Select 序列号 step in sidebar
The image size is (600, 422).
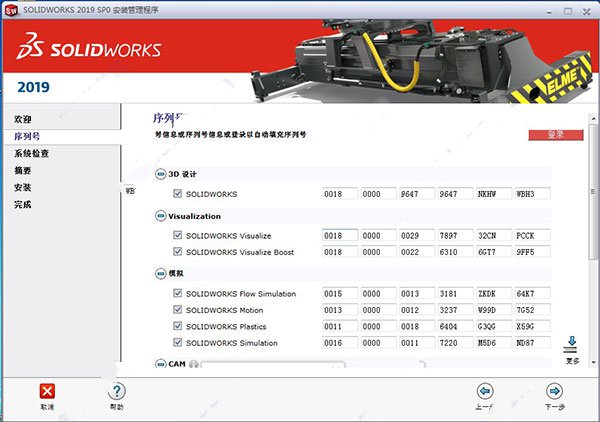27,136
